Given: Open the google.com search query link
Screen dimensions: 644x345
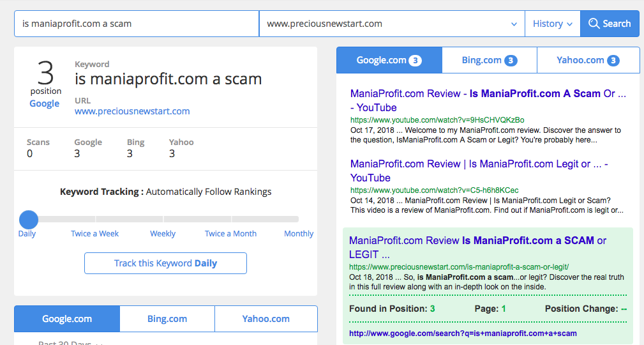Looking at the screenshot, I should click(x=463, y=333).
